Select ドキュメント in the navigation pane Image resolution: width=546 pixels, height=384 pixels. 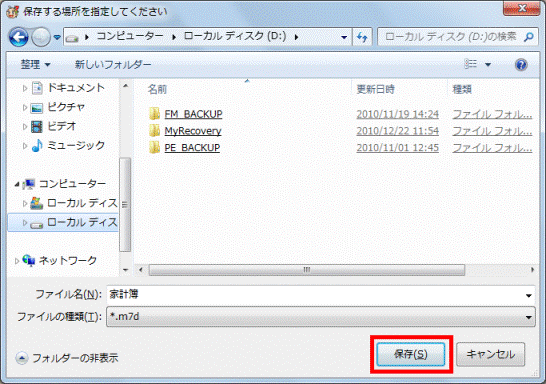click(76, 88)
